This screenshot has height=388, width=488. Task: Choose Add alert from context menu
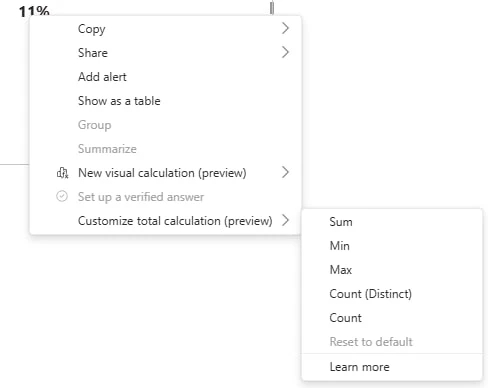tap(165, 77)
